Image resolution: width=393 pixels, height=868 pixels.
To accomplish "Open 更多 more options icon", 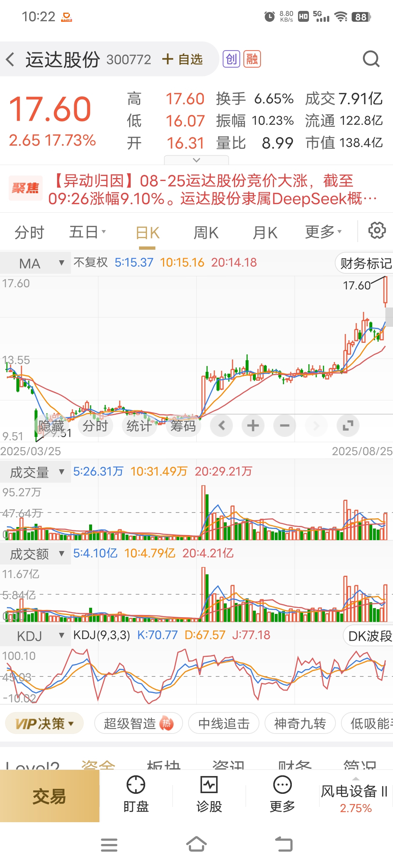I will pyautogui.click(x=282, y=794).
